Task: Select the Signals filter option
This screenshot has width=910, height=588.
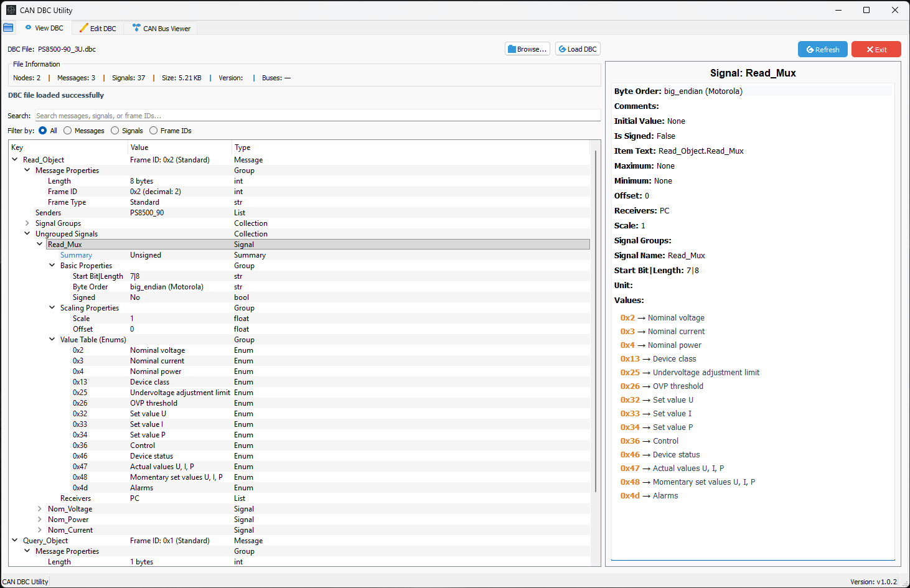Action: (114, 130)
